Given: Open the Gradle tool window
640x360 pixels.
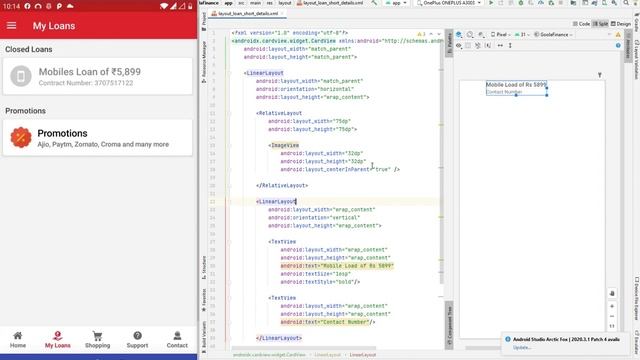Looking at the screenshot, I should click(636, 24).
